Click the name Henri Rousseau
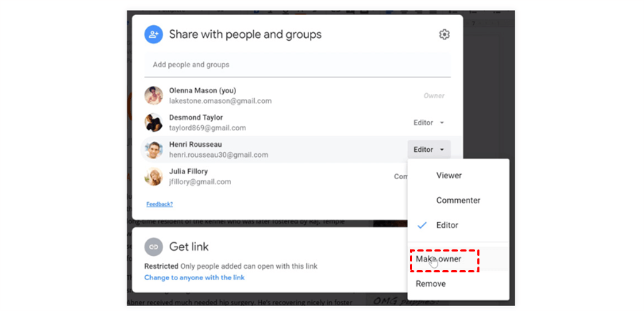The width and height of the screenshot is (644, 311). (195, 145)
